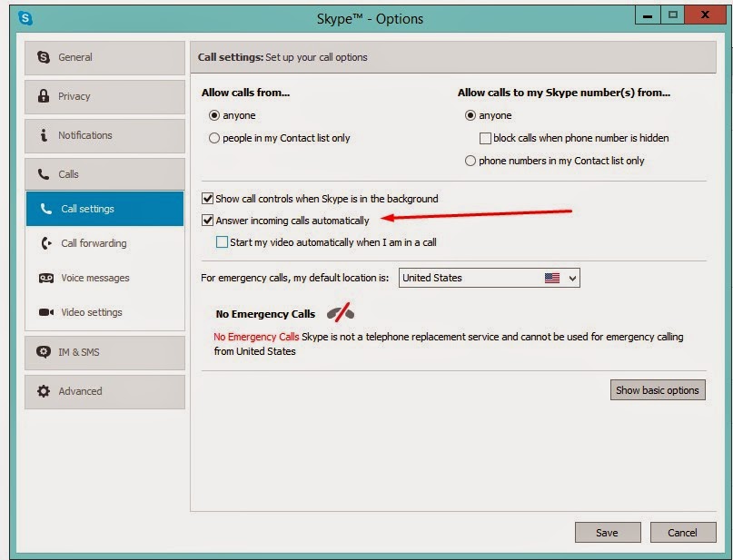Go to Voice messages settings
The width and height of the screenshot is (733, 560).
[x=104, y=278]
